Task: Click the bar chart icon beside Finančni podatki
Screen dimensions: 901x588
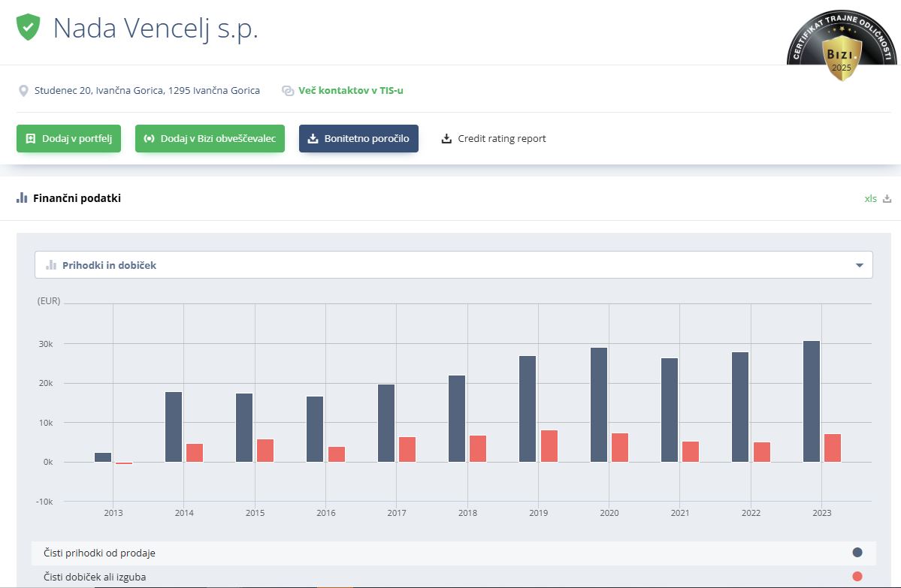Action: click(x=22, y=198)
